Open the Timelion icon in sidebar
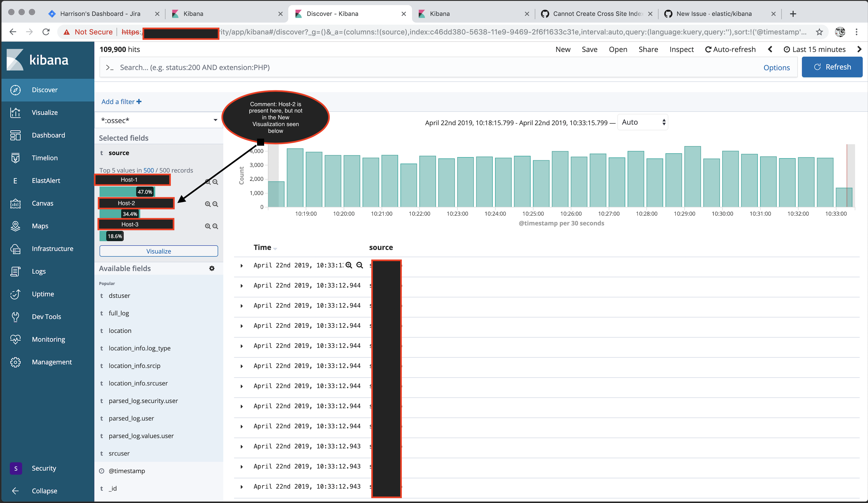Viewport: 868px width, 503px height. (x=15, y=158)
